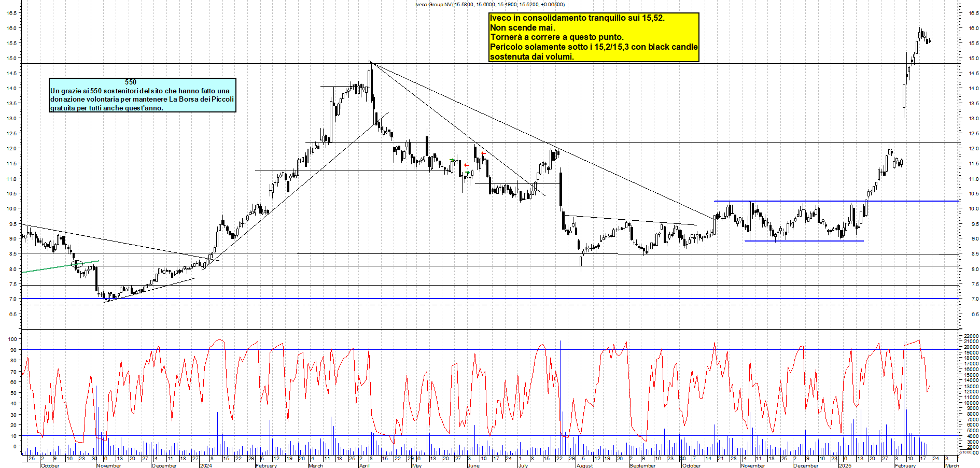The width and height of the screenshot is (980, 468).
Task: Click the '2024' year label on time axis
Action: pos(206,465)
